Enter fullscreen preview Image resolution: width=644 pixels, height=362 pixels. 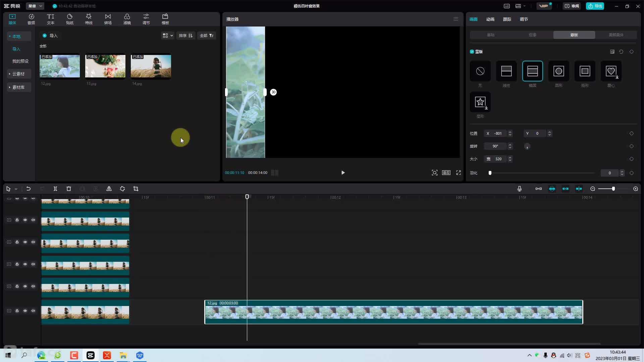point(458,173)
